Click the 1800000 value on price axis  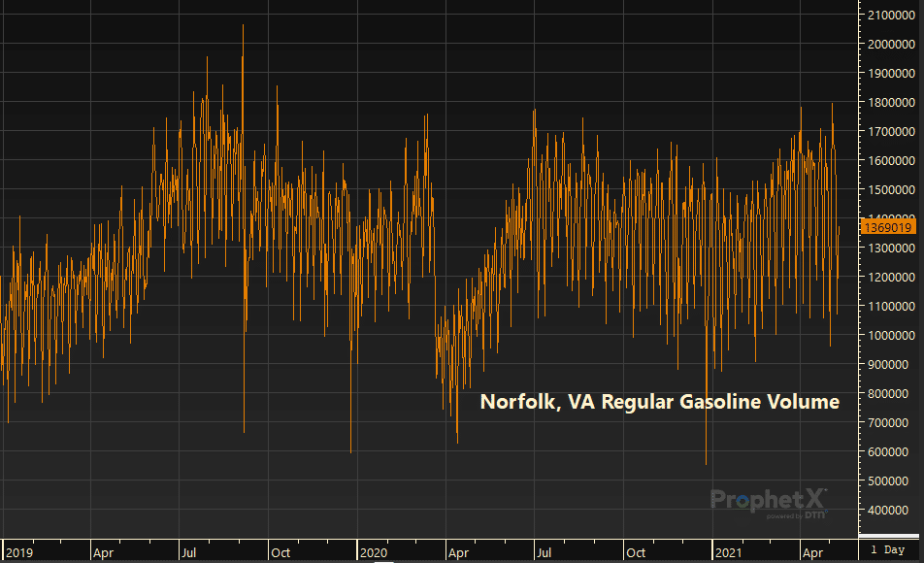point(891,102)
